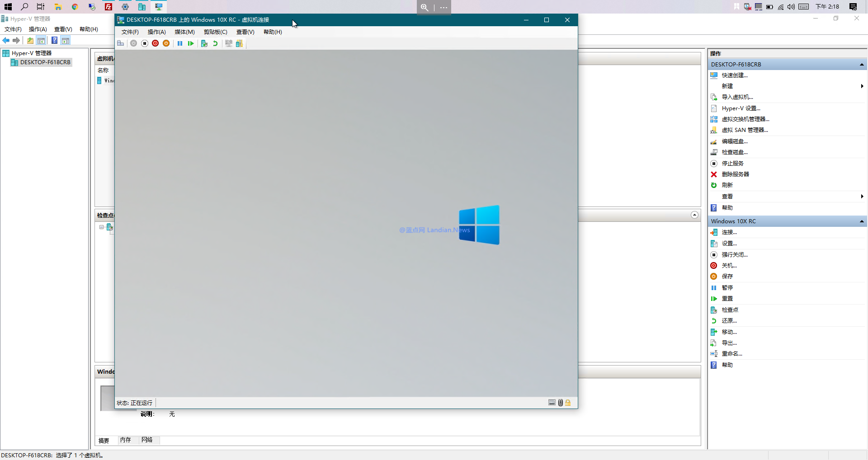The width and height of the screenshot is (868, 460).
Task: Turn off VM with black stop icon
Action: [x=145, y=43]
